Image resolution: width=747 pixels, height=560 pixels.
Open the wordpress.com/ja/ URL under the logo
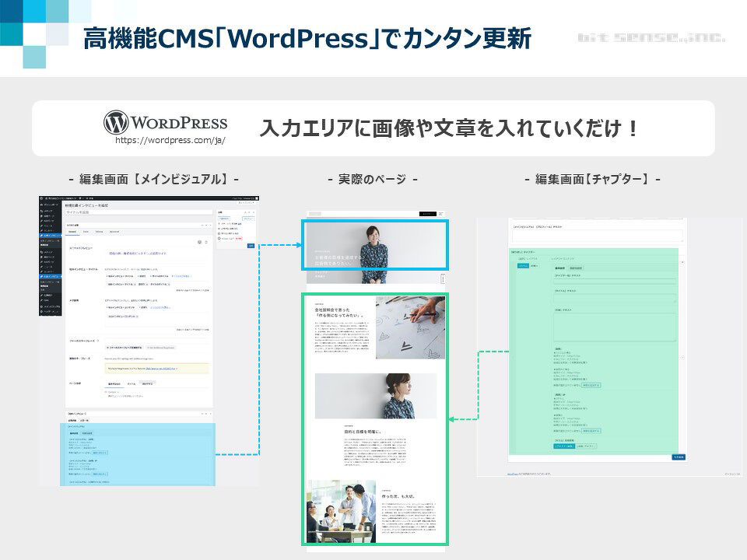coord(170,141)
